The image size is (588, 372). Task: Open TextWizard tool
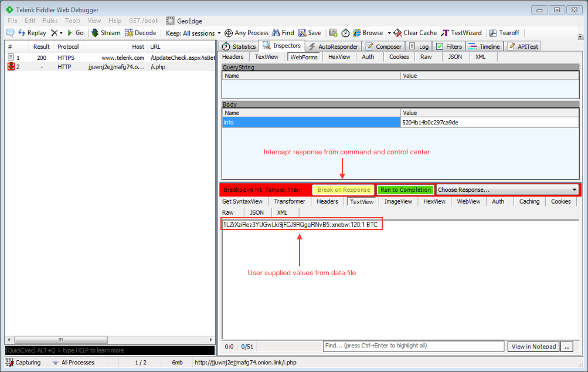(461, 33)
